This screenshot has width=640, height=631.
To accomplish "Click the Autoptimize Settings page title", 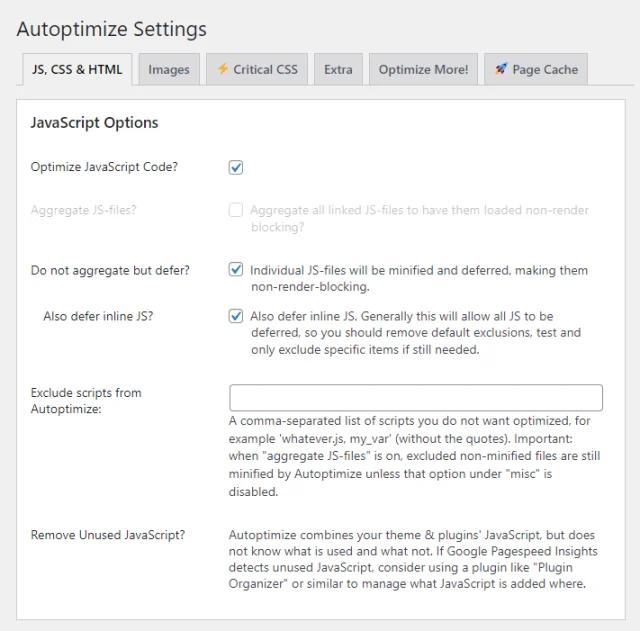I will [x=111, y=29].
